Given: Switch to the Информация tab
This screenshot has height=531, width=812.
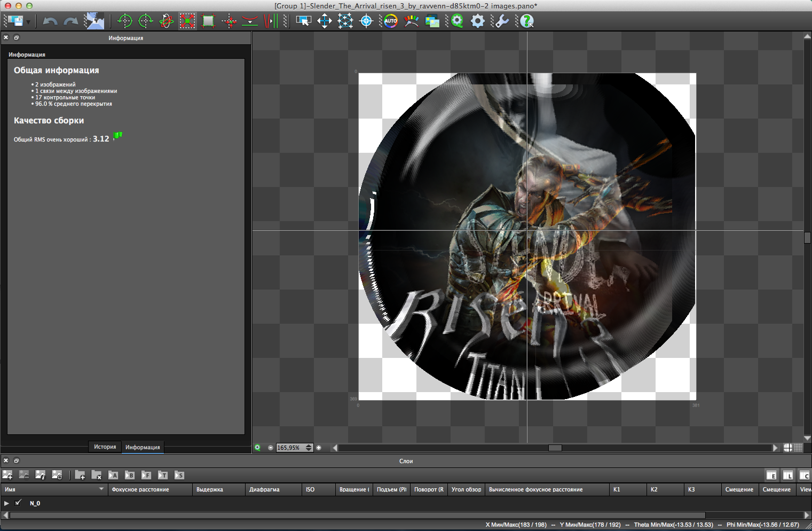Looking at the screenshot, I should tap(143, 447).
